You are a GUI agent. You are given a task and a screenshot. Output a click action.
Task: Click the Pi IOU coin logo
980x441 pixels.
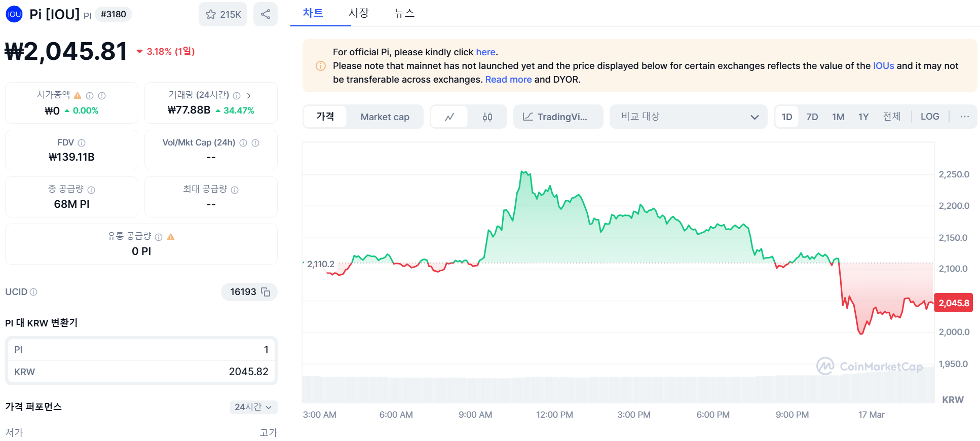(14, 14)
